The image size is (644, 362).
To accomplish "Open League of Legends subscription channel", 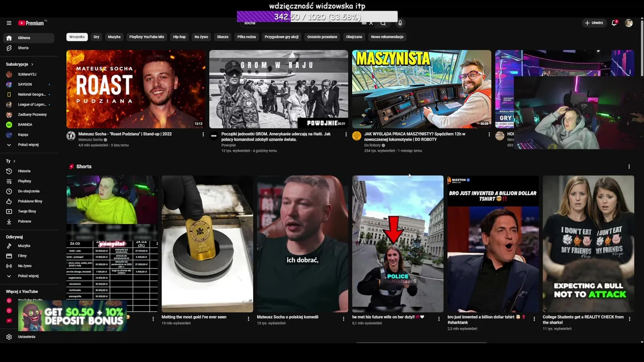I will (x=29, y=105).
